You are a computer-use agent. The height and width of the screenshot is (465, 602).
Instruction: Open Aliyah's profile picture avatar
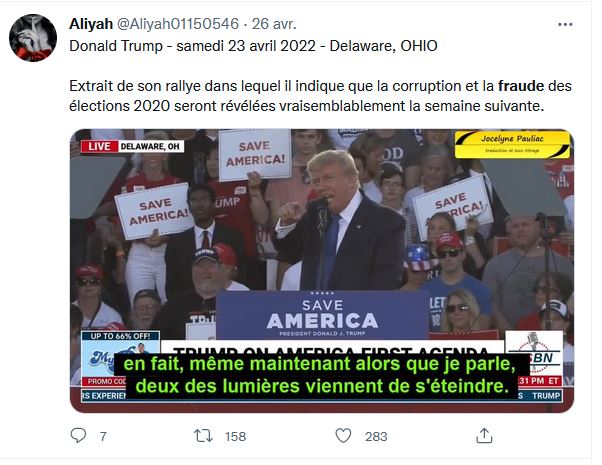pos(33,38)
